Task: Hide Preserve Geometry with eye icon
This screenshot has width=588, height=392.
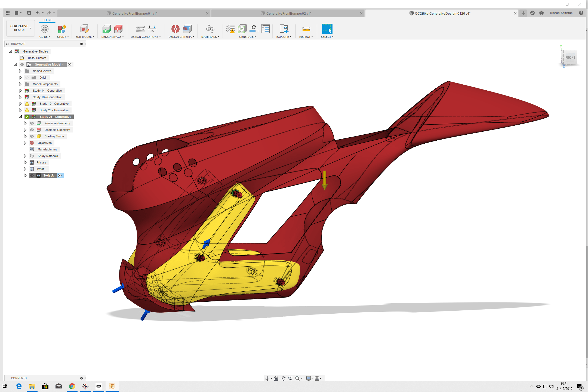Action: [x=32, y=123]
